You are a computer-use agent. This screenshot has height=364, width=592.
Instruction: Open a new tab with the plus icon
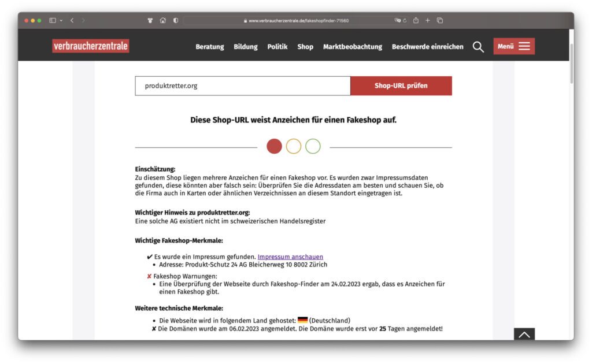[x=427, y=19]
